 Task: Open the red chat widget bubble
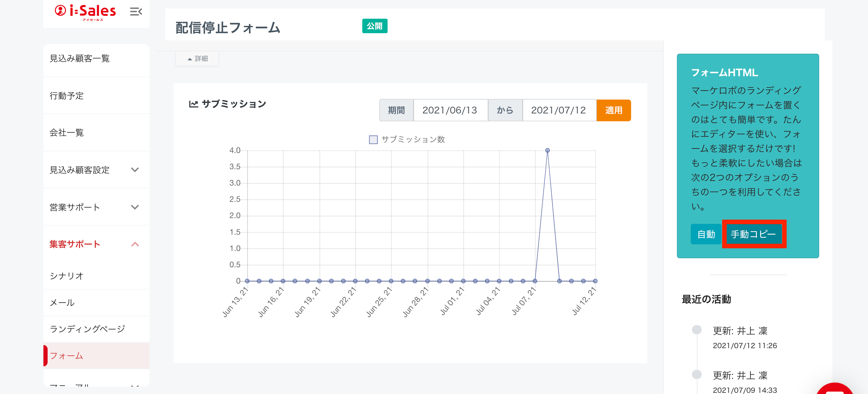tap(835, 389)
